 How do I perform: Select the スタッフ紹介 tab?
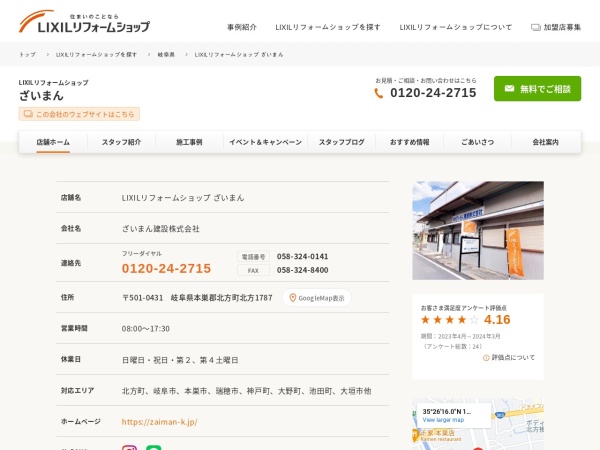coord(121,142)
